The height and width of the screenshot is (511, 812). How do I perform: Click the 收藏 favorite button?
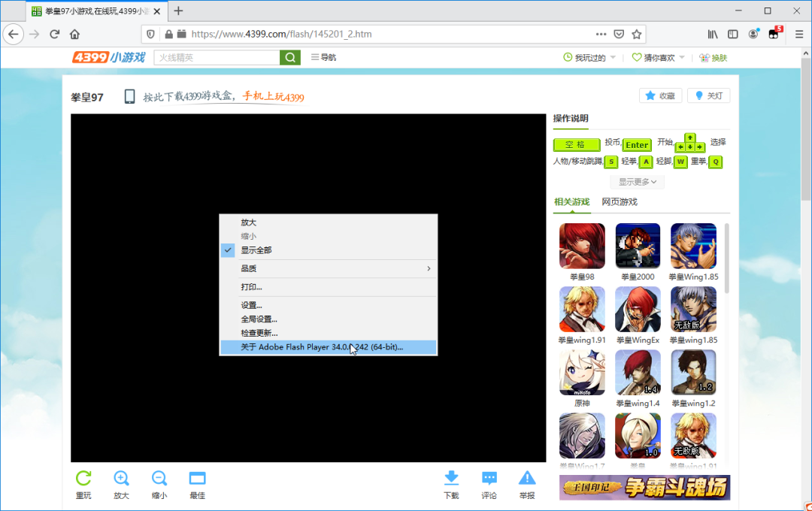coord(660,95)
